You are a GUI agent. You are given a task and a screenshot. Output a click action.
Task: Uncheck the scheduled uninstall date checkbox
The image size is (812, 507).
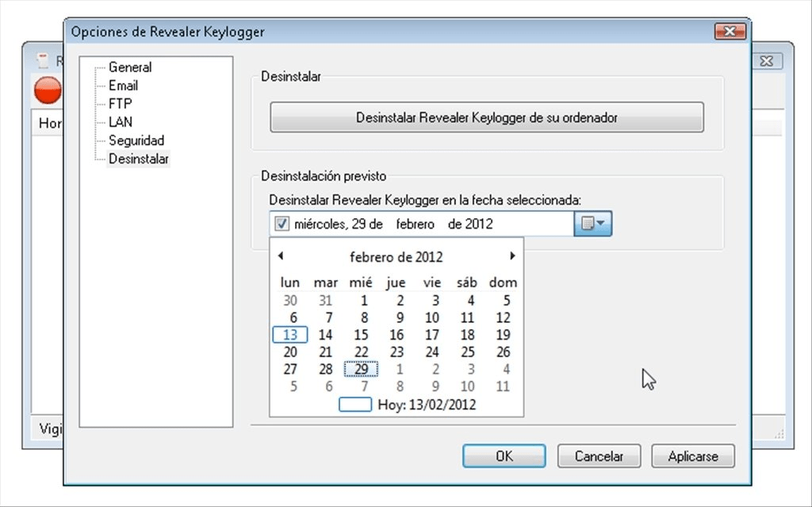coord(282,224)
